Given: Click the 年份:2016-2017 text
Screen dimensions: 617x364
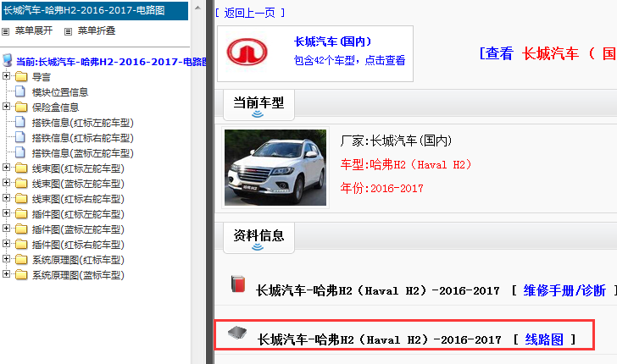Looking at the screenshot, I should tap(382, 188).
